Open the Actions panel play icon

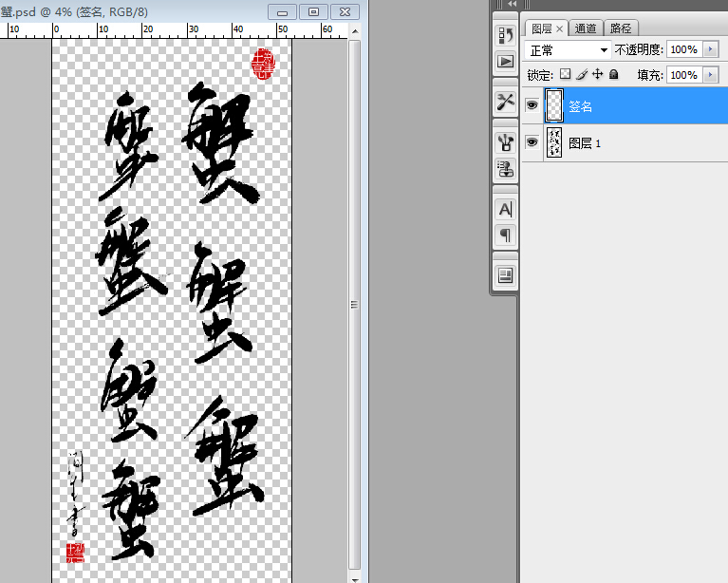click(505, 62)
